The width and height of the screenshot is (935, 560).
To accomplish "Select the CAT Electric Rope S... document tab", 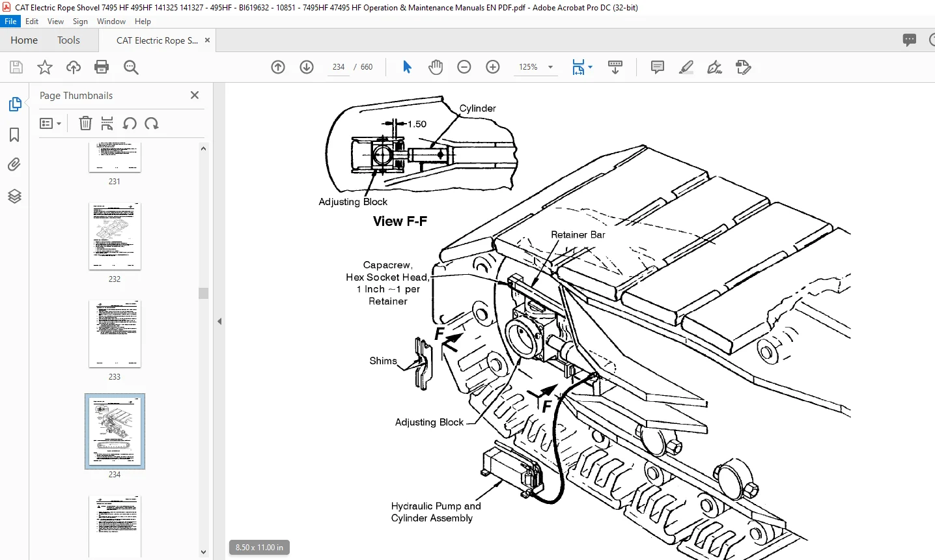I will coord(157,40).
